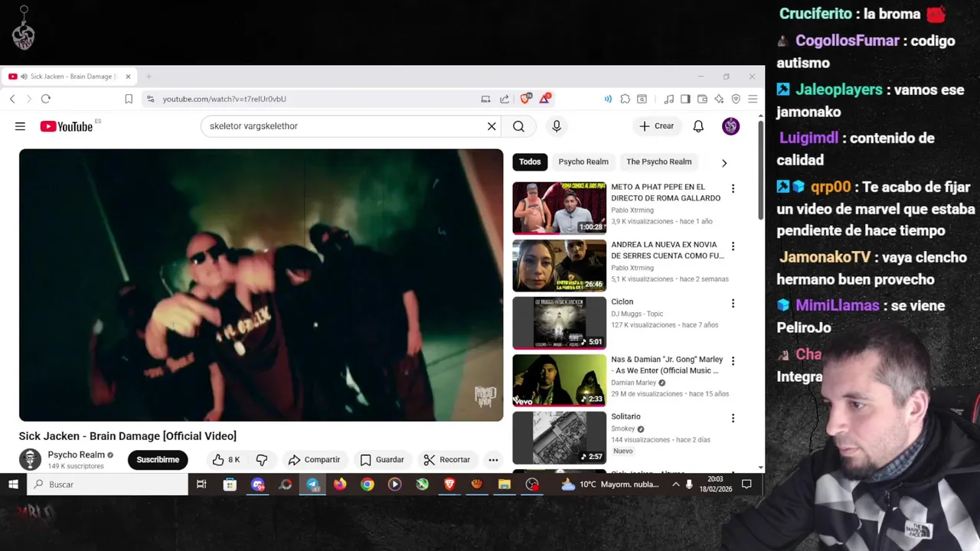Open more actions ellipsis below video
This screenshot has width=980, height=551.
tap(493, 460)
